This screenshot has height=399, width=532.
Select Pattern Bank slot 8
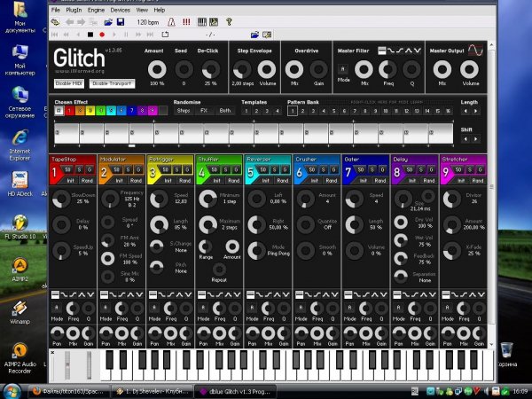[365, 111]
